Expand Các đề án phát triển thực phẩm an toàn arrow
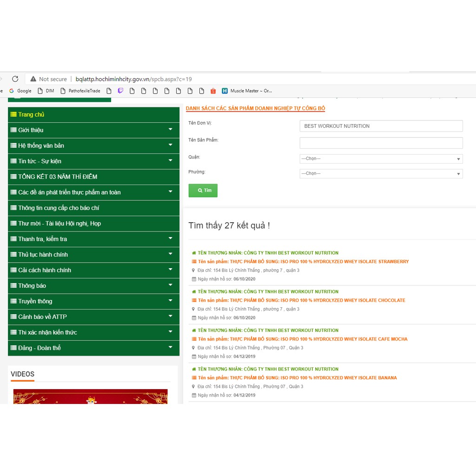Image resolution: width=476 pixels, height=476 pixels. tap(170, 192)
